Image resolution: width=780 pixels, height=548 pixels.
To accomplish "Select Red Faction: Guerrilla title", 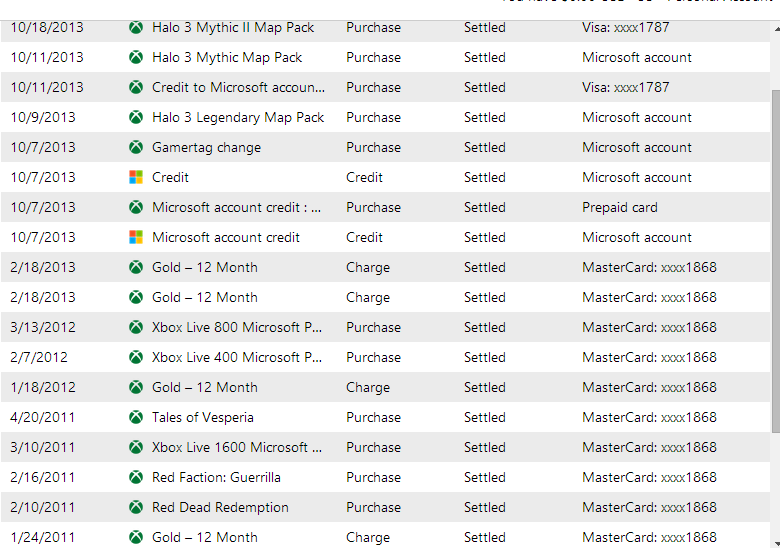I will pyautogui.click(x=216, y=477).
